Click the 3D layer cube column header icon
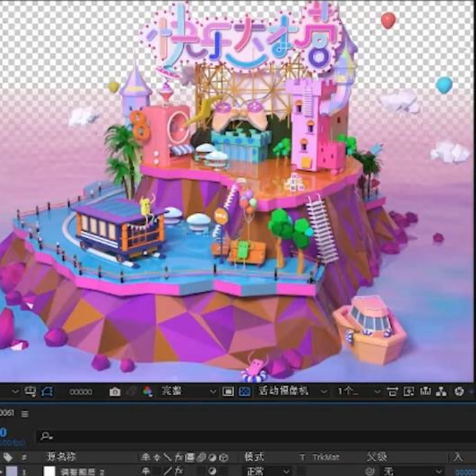Image resolution: width=476 pixels, height=476 pixels. click(223, 457)
